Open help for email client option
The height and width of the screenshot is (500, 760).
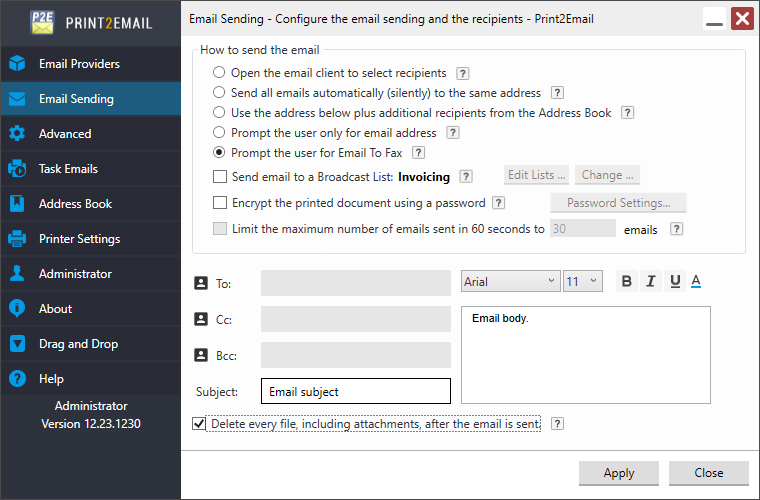462,73
